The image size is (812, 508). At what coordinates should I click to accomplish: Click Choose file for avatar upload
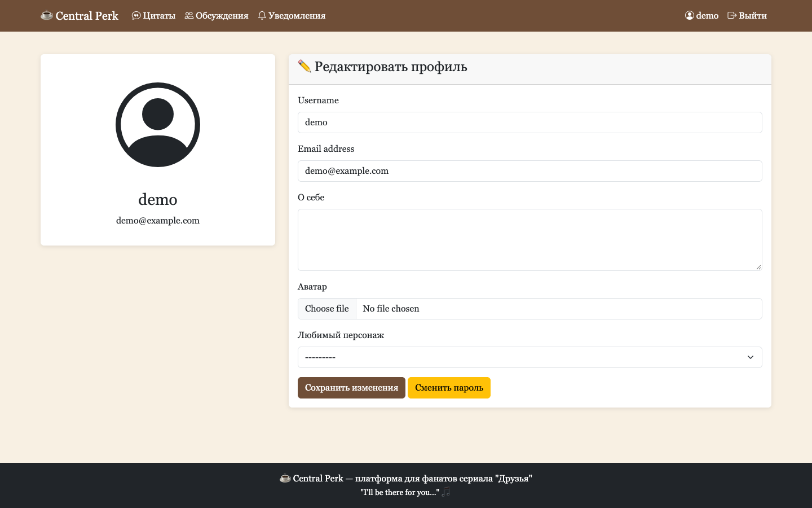(x=327, y=309)
